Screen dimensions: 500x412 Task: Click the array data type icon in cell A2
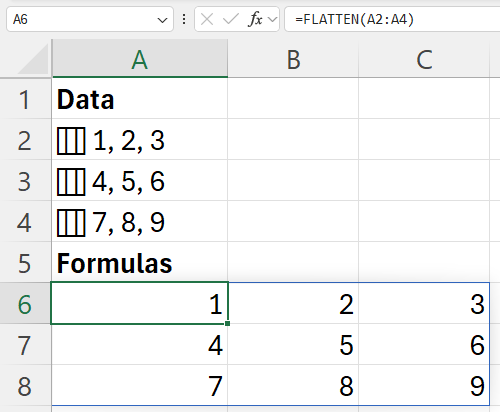(71, 141)
